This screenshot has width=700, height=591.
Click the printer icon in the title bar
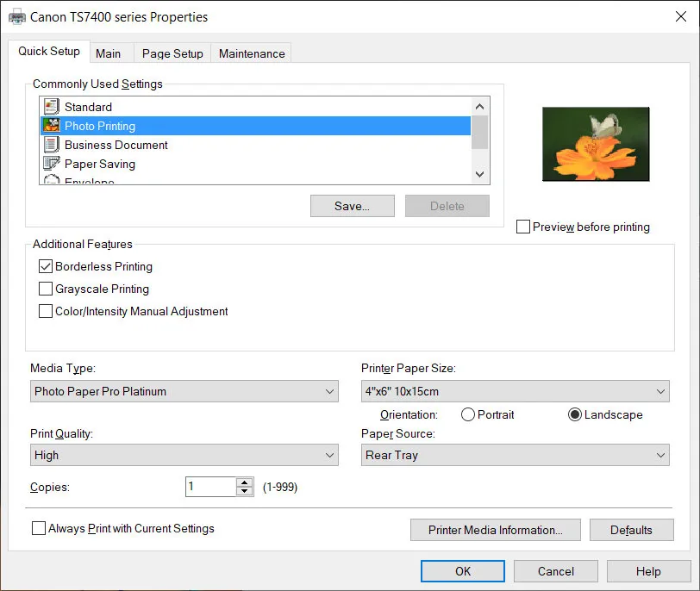(16, 16)
